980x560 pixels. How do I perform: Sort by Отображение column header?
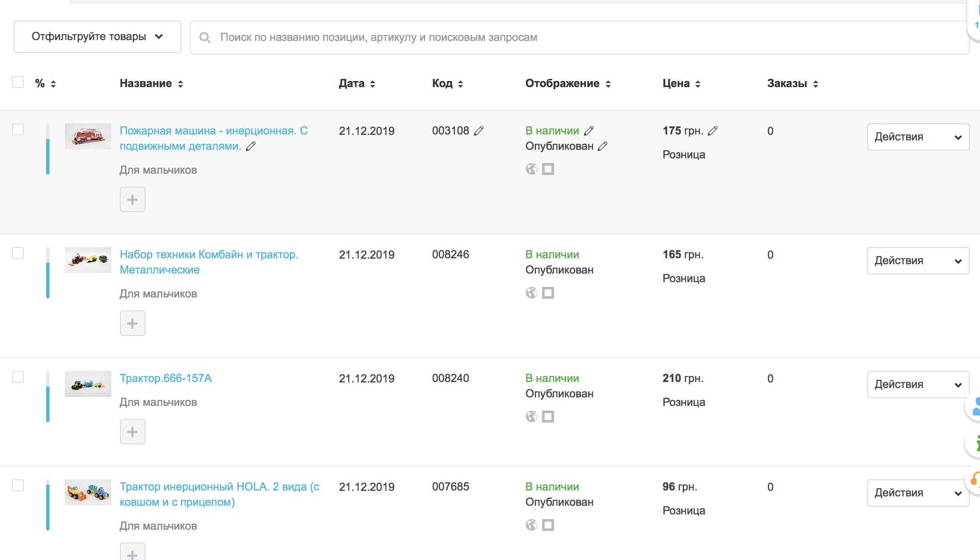pos(568,84)
